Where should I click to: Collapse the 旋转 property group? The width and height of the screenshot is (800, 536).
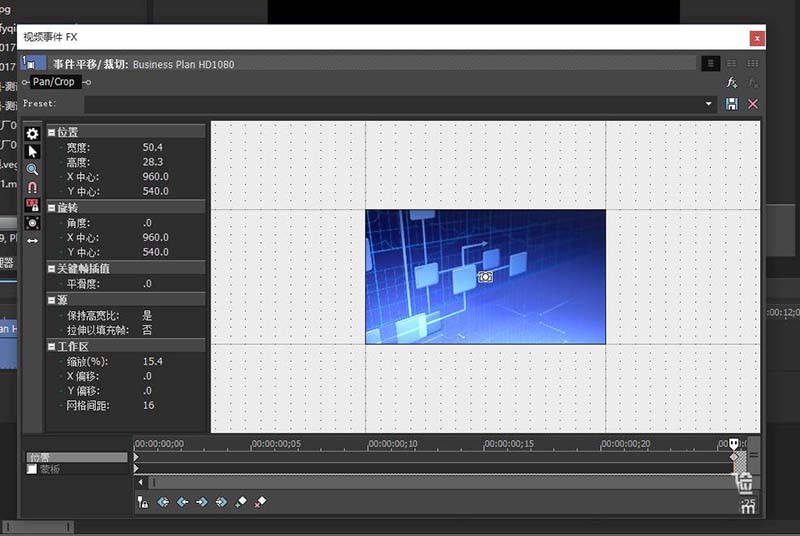tap(52, 208)
